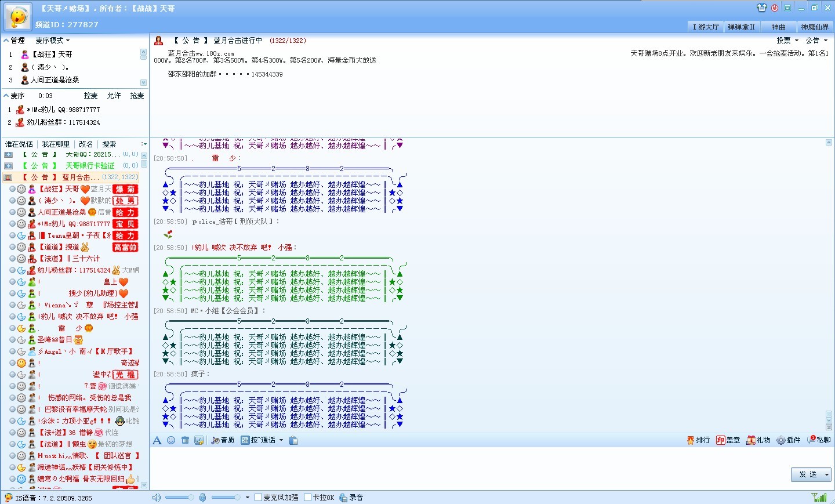Enable 麦克风加强 microphone boost checkbox
Screen dimensions: 835x504
(x=259, y=498)
